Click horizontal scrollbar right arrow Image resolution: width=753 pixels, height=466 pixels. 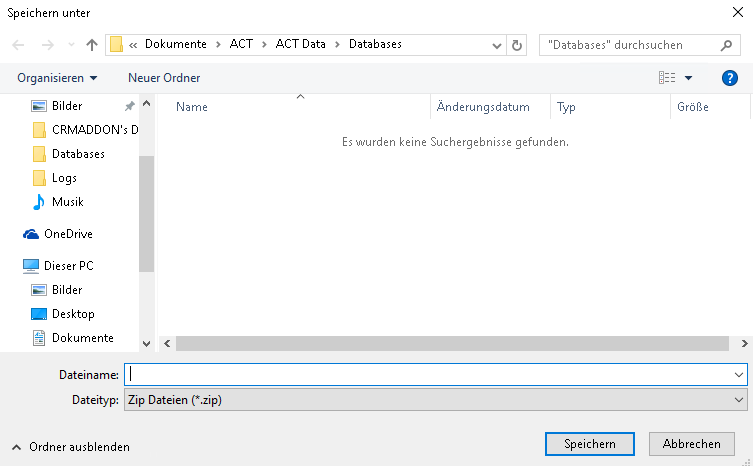[x=744, y=343]
